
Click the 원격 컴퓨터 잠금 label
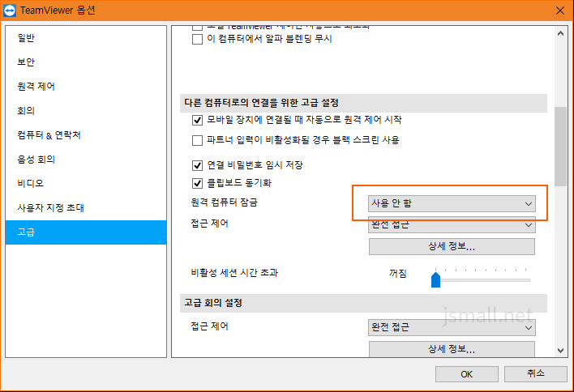coord(224,202)
